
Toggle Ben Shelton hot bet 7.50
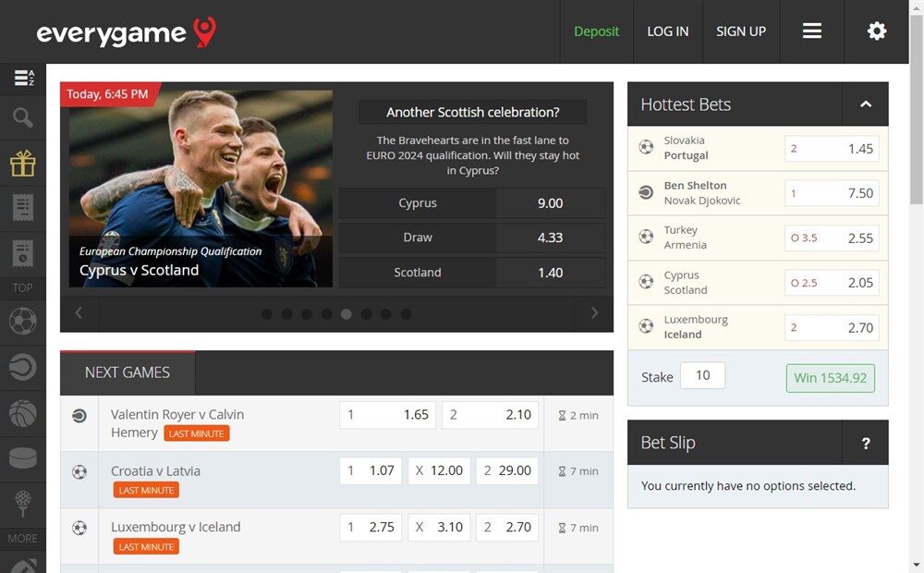[832, 193]
